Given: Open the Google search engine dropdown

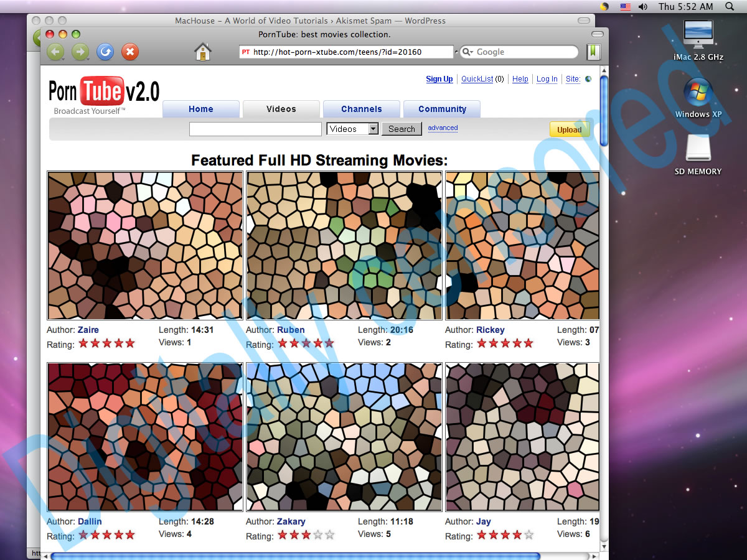Looking at the screenshot, I should pyautogui.click(x=468, y=52).
